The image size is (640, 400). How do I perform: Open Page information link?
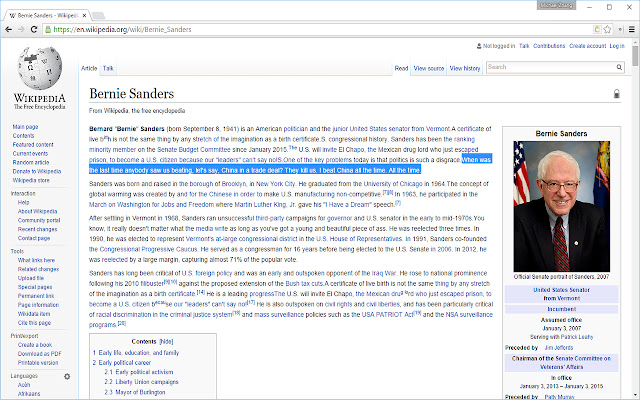coord(38,305)
